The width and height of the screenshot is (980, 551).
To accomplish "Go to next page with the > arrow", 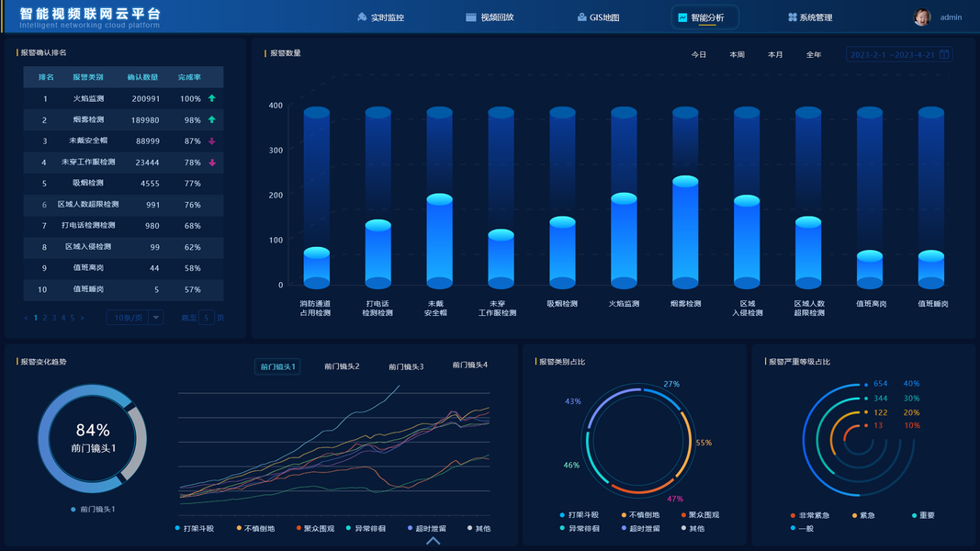I will [82, 318].
